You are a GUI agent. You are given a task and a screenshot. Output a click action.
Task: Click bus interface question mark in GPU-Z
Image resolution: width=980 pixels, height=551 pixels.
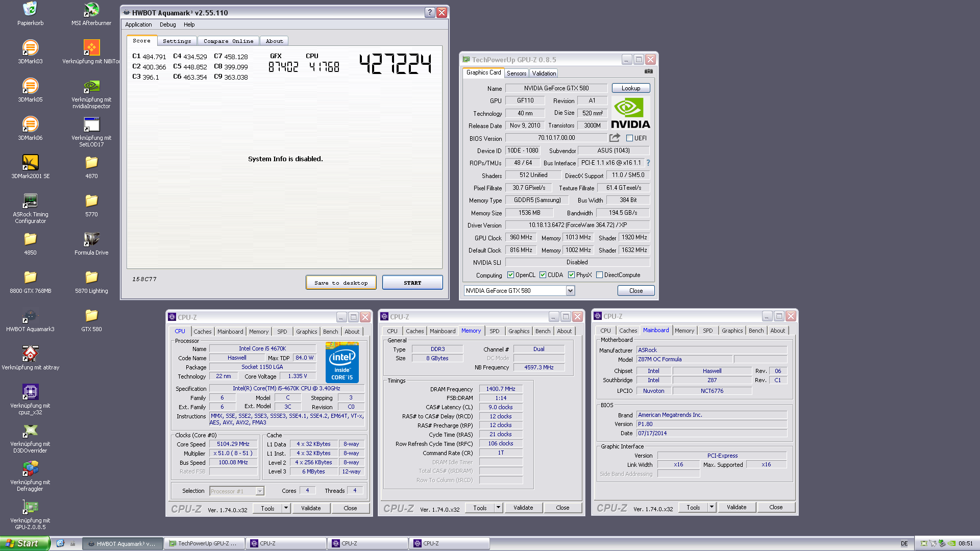pos(648,163)
